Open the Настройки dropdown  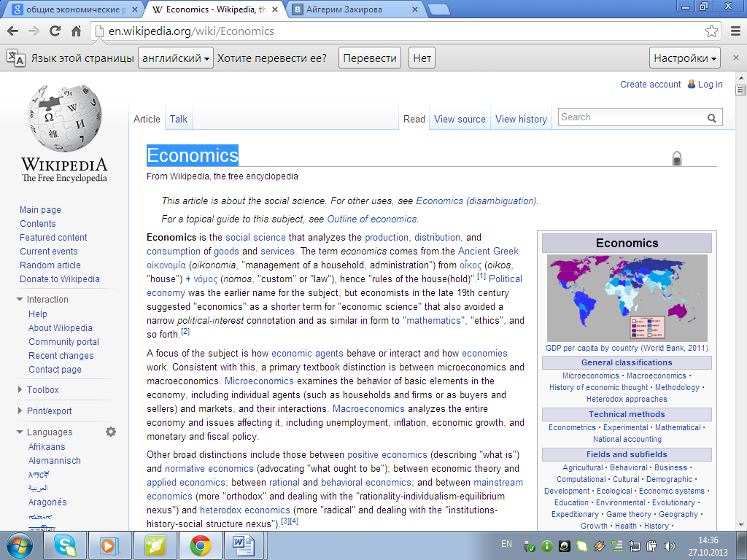pos(684,58)
